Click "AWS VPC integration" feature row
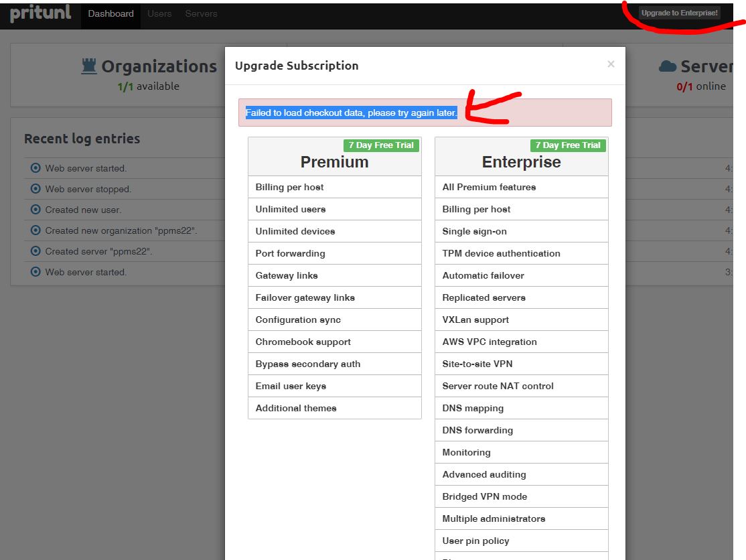The image size is (746, 560). 522,342
